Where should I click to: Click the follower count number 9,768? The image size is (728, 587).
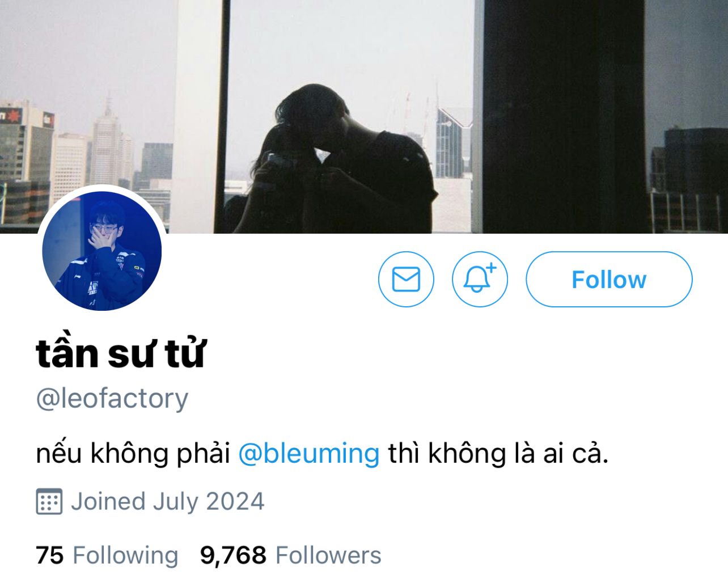233,555
